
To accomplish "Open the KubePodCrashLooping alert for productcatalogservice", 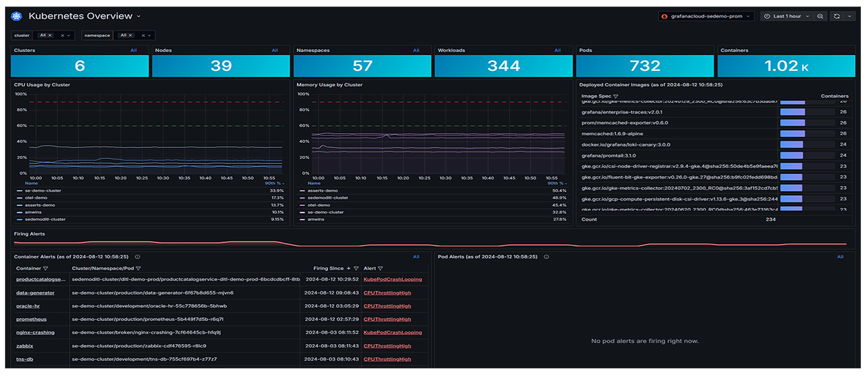I will point(392,279).
